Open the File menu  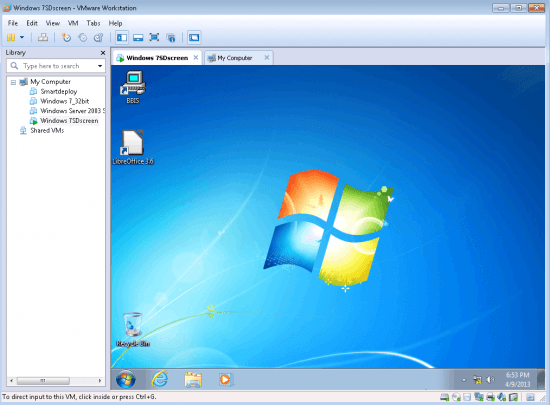[13, 23]
